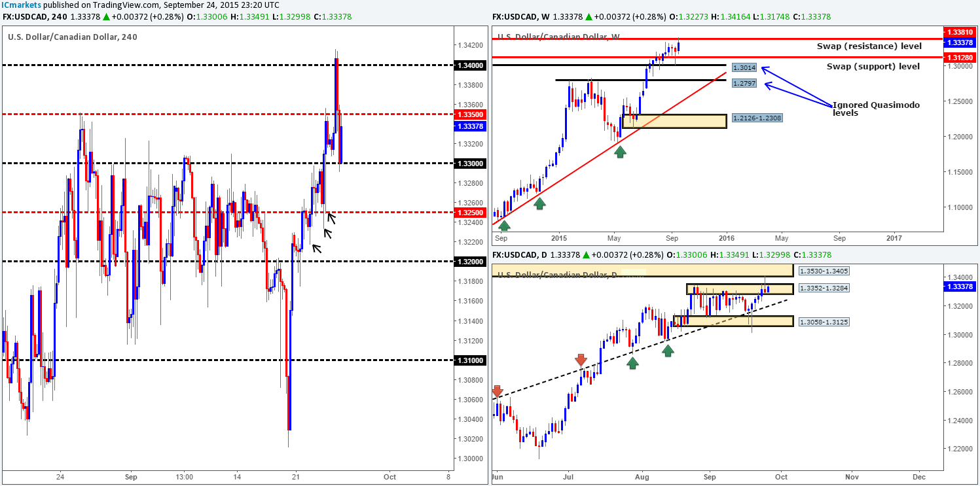980x486 pixels.
Task: Click the 1.2797 level tag on weekly chart
Action: (x=744, y=84)
